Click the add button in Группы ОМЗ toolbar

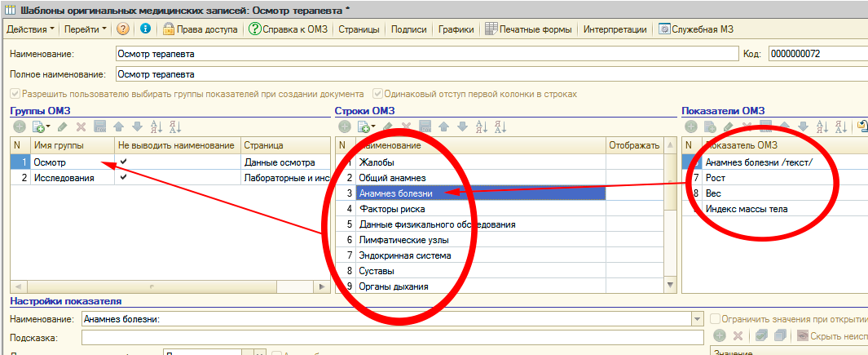click(18, 126)
